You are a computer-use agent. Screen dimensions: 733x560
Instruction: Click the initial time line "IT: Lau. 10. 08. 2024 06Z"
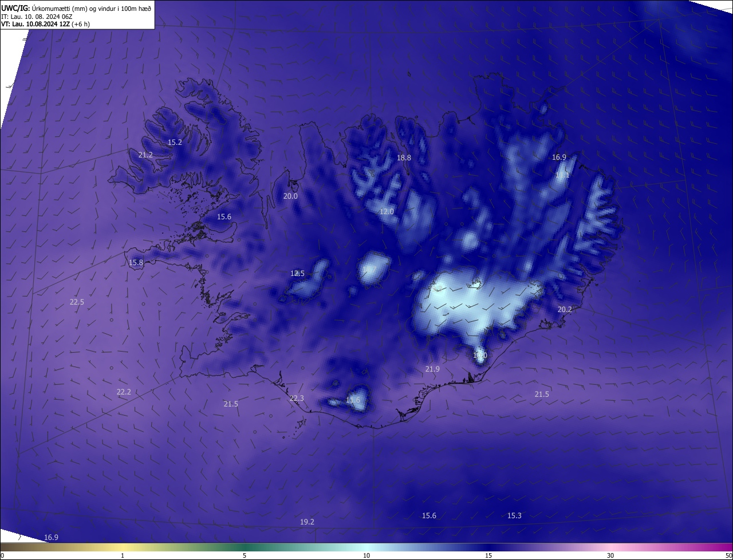coord(38,16)
